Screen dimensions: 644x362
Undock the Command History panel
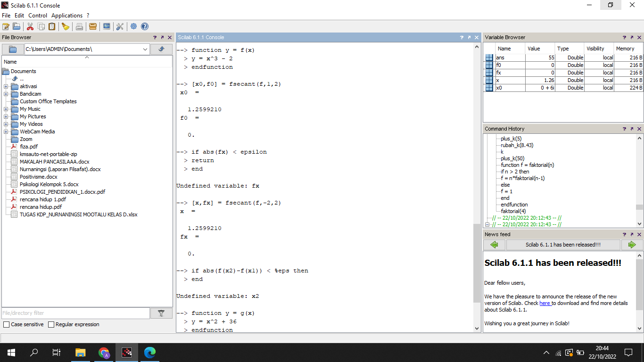632,129
